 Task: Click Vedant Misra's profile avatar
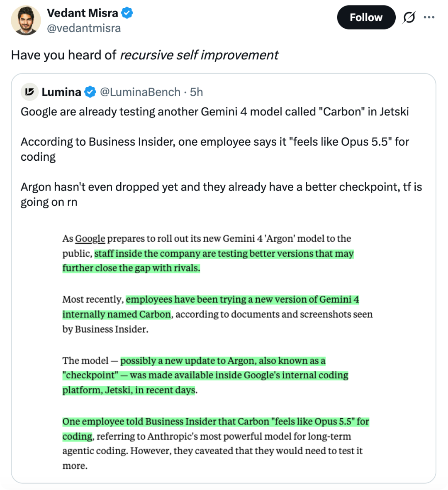[x=26, y=20]
